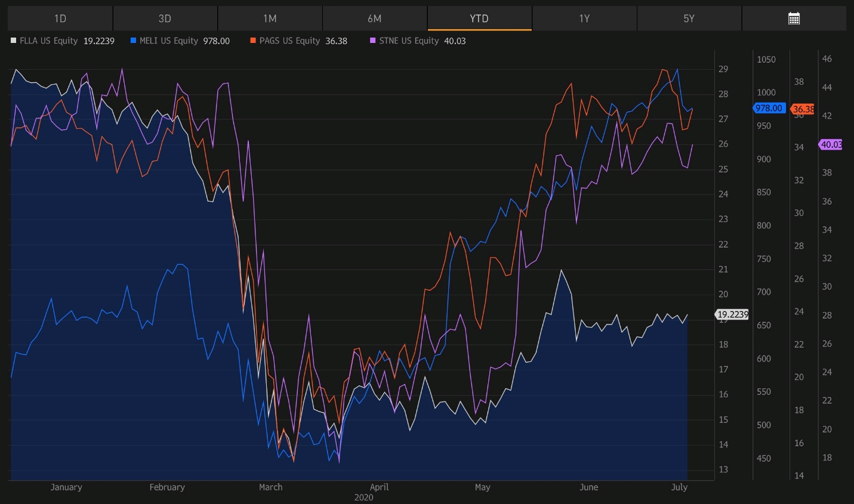Click the white FLLA legend color square

click(x=14, y=41)
